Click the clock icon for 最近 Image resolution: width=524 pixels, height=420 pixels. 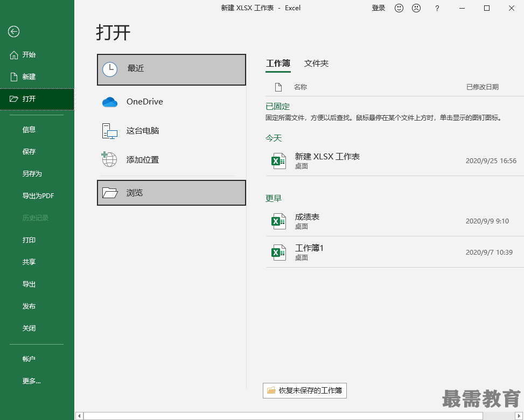click(110, 69)
